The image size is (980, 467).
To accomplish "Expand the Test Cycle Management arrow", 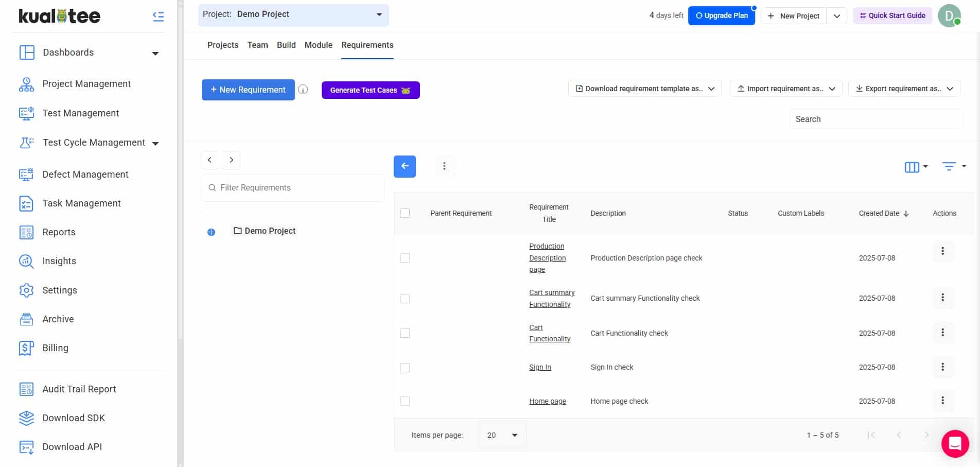I will pos(155,144).
